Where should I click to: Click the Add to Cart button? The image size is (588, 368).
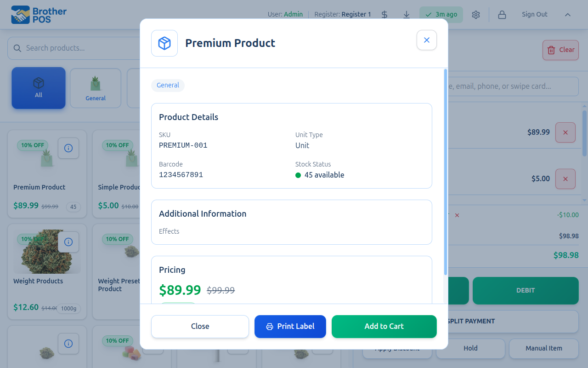[384, 327]
